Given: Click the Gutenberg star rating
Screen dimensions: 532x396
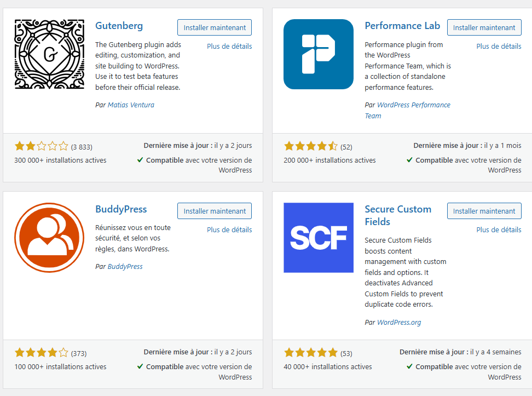Looking at the screenshot, I should click(x=42, y=146).
